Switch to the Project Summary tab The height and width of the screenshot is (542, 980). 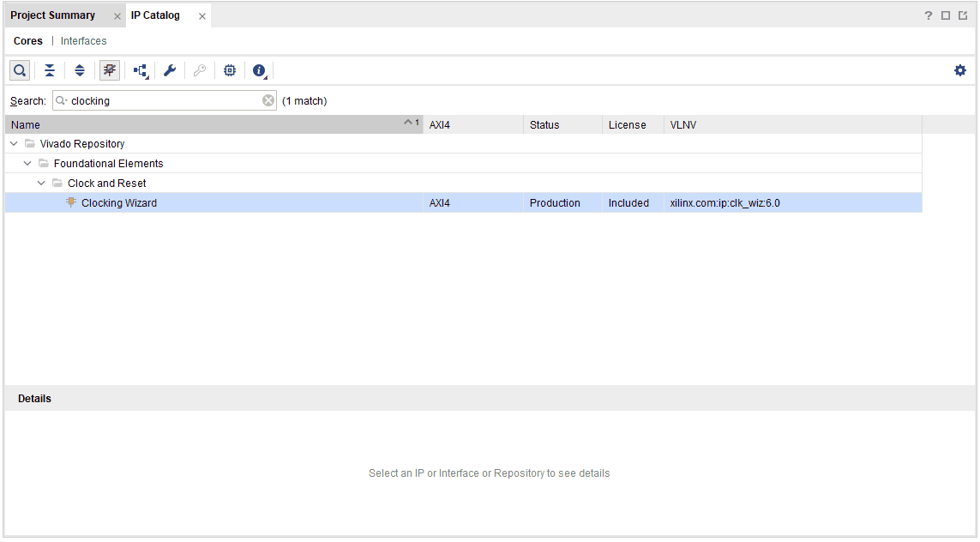pos(52,15)
